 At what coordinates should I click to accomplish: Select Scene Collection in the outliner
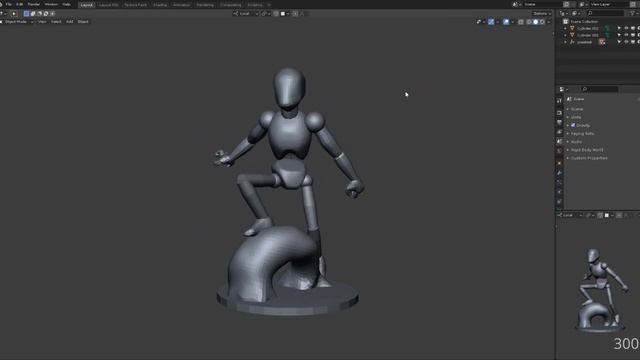(x=584, y=22)
